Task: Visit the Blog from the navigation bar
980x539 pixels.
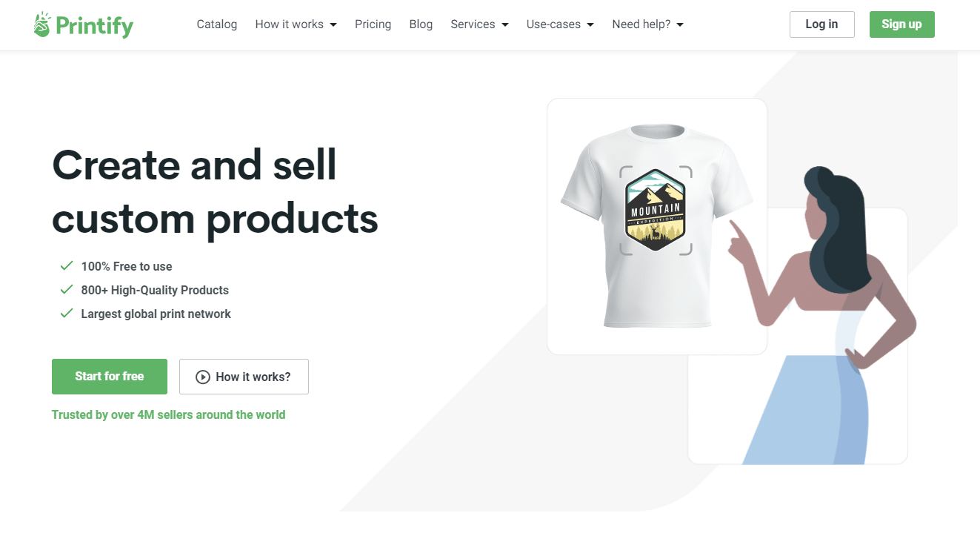Action: (x=421, y=24)
